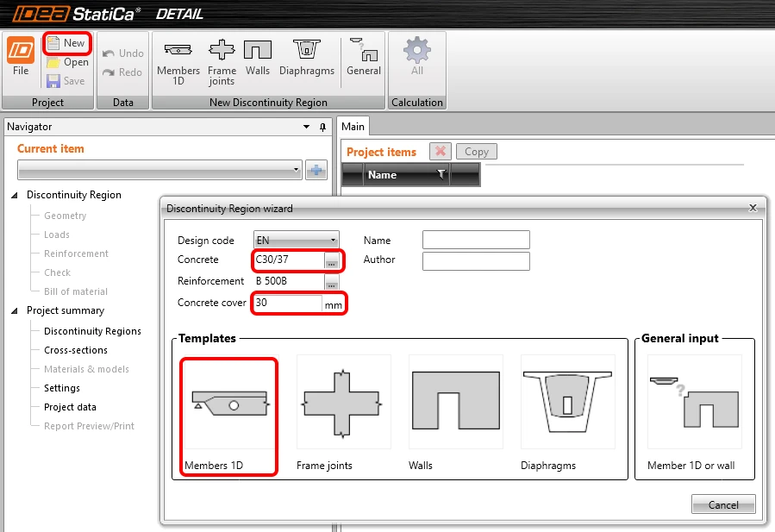The image size is (775, 532).
Task: Click the Concrete C30/37 field
Action: 289,260
